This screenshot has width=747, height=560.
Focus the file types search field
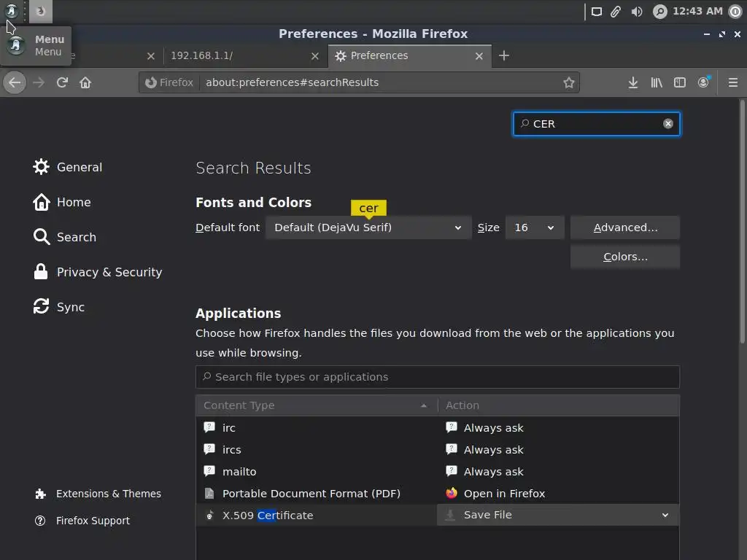438,377
